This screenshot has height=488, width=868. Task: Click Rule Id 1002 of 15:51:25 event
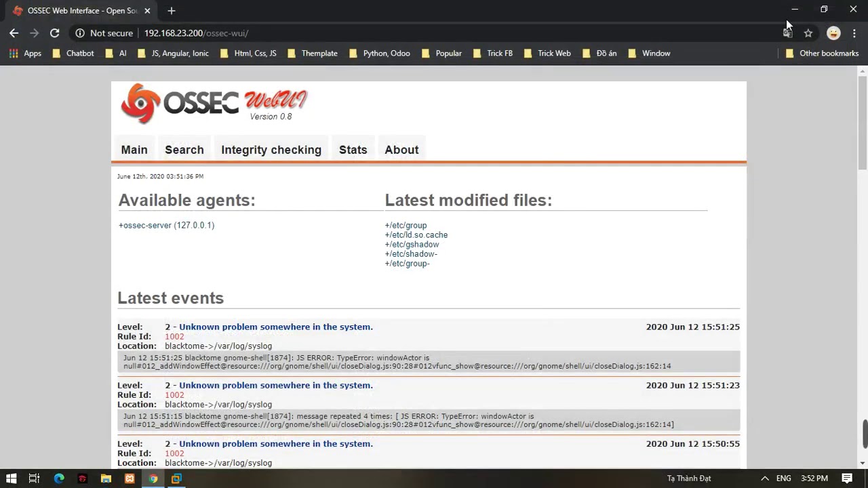point(174,336)
